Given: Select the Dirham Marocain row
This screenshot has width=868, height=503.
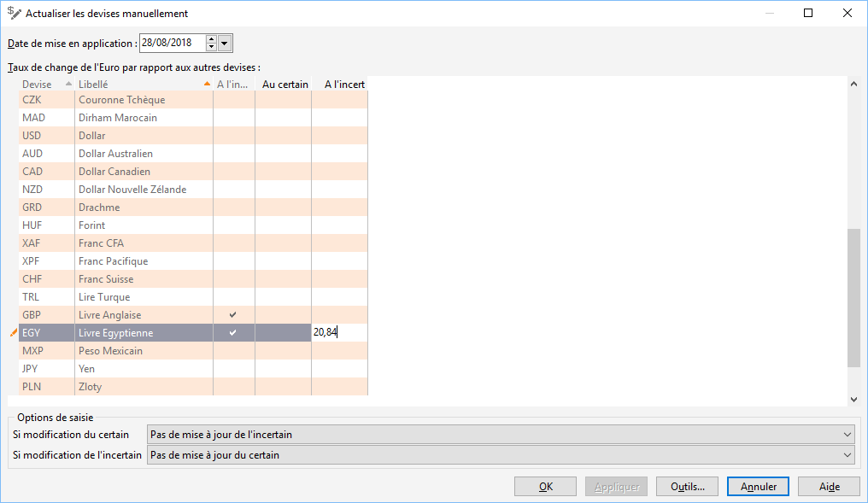Looking at the screenshot, I should tap(193, 117).
